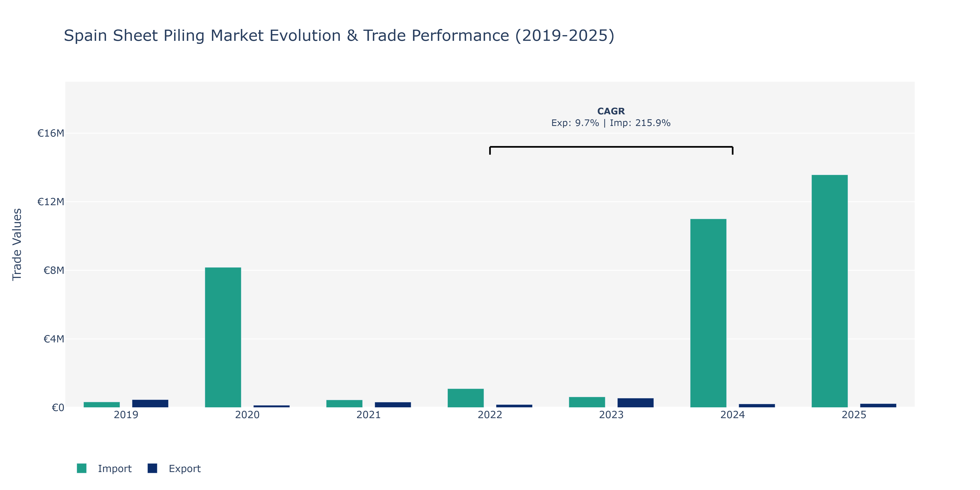Toggle the Export legend entry
980x490 pixels.
pyautogui.click(x=174, y=468)
